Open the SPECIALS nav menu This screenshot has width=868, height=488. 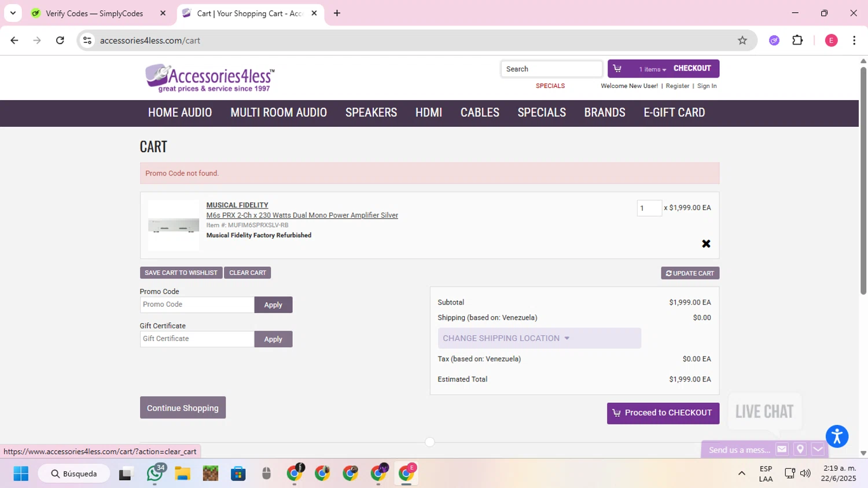click(542, 112)
